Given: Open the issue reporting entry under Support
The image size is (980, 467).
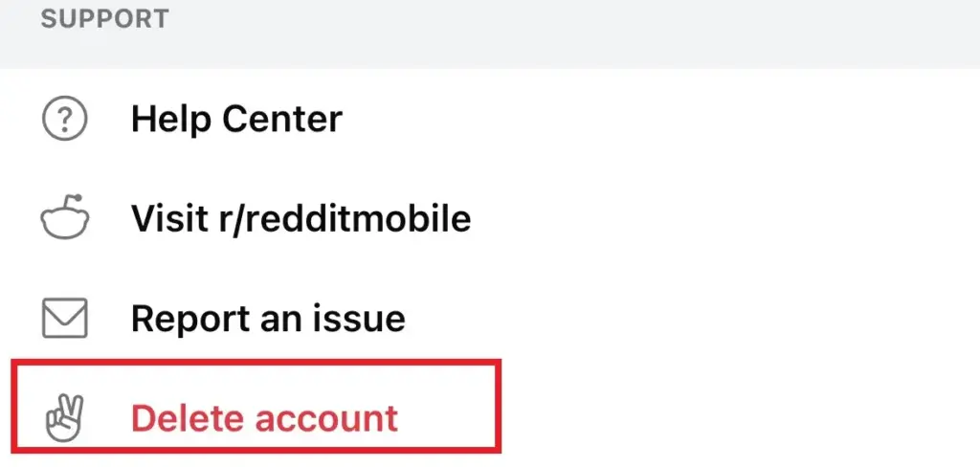Looking at the screenshot, I should [x=268, y=319].
